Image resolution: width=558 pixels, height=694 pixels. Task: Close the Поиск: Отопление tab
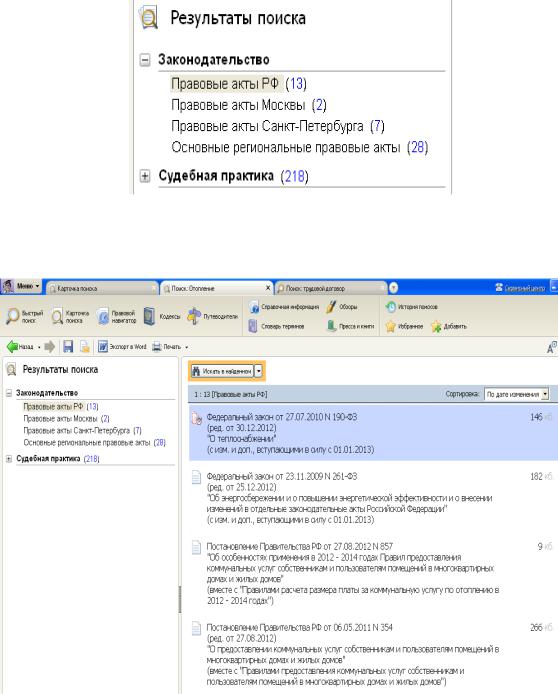click(268, 288)
